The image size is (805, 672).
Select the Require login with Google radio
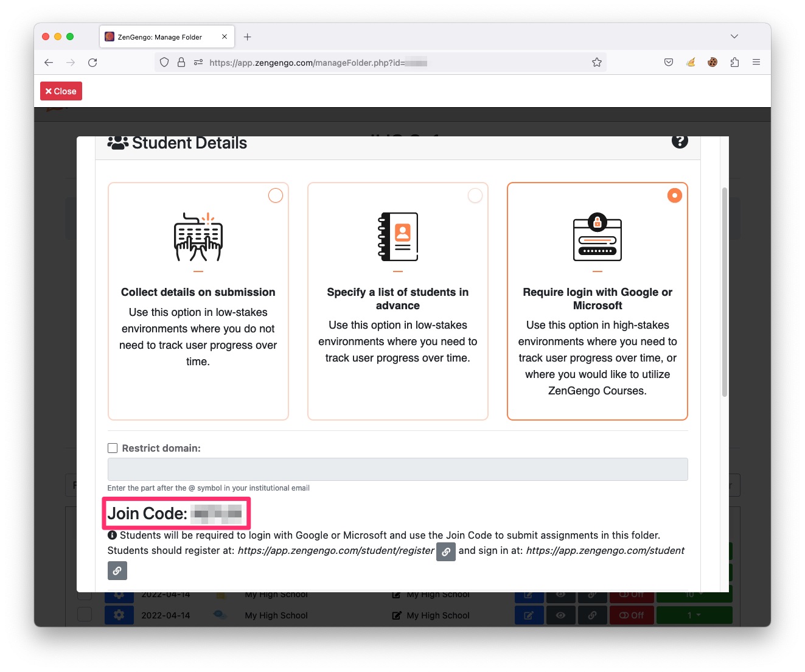(x=675, y=195)
